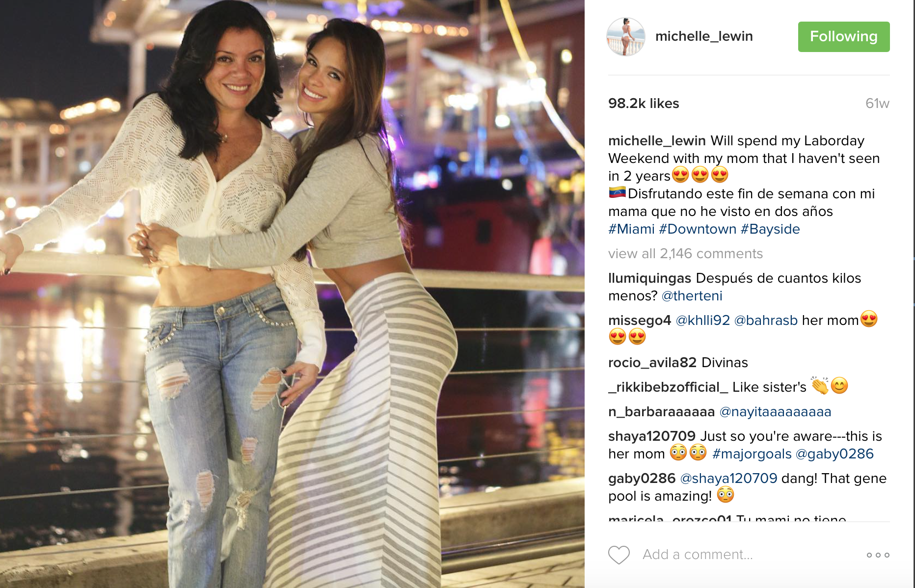The height and width of the screenshot is (588, 915).
Task: Expand view all 2,146 comments
Action: tap(685, 254)
